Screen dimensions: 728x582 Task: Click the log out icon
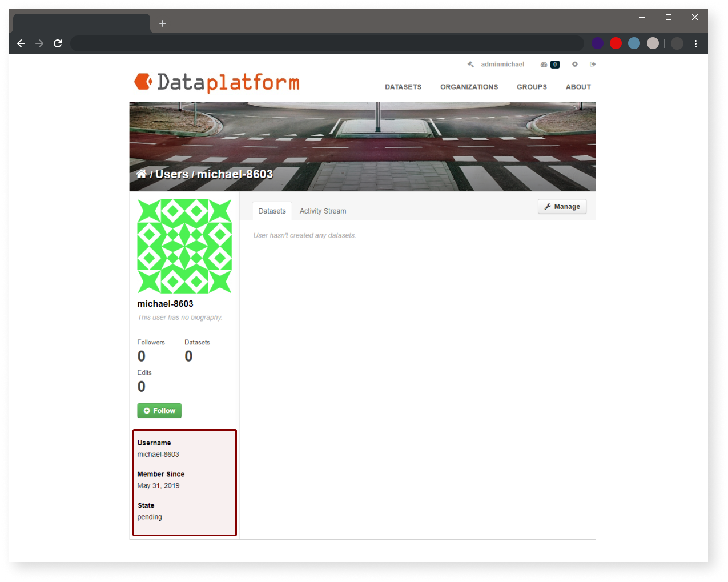[593, 65]
